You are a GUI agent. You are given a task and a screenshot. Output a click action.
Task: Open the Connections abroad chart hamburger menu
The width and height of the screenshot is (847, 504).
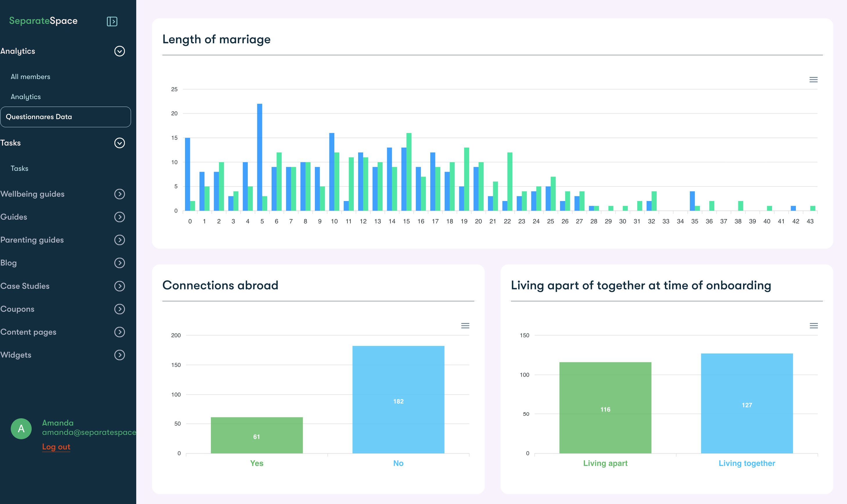465,326
